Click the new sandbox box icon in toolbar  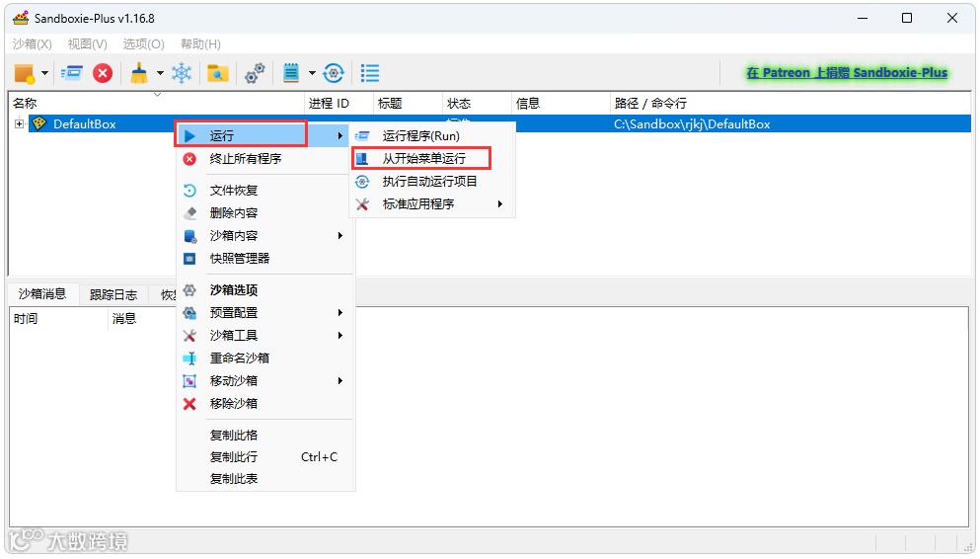(x=25, y=73)
